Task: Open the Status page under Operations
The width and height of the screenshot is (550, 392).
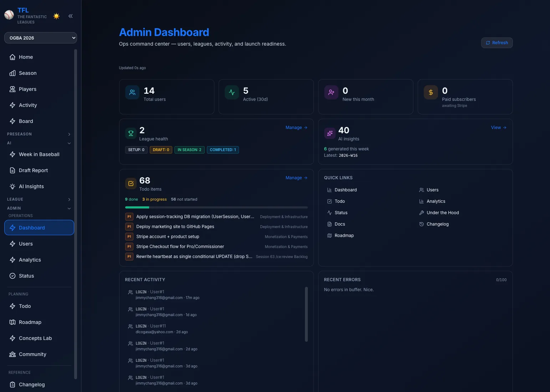Action: click(x=26, y=276)
